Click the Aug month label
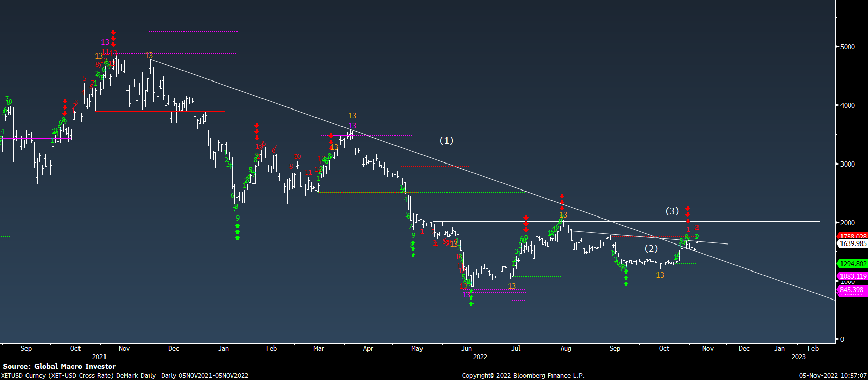Screen dimensions: 868x380 566,349
